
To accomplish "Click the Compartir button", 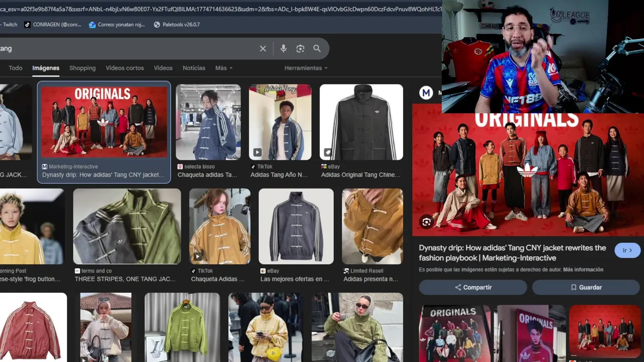I will click(x=473, y=288).
